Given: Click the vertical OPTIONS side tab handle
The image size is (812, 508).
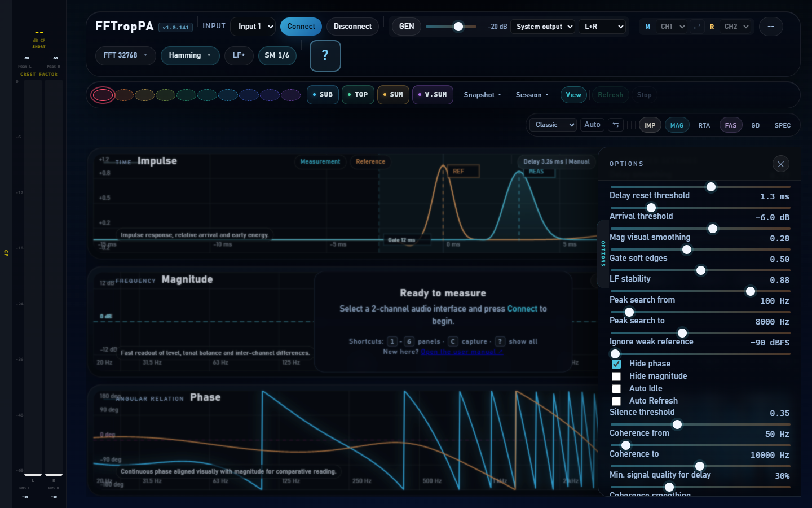Looking at the screenshot, I should tap(603, 254).
